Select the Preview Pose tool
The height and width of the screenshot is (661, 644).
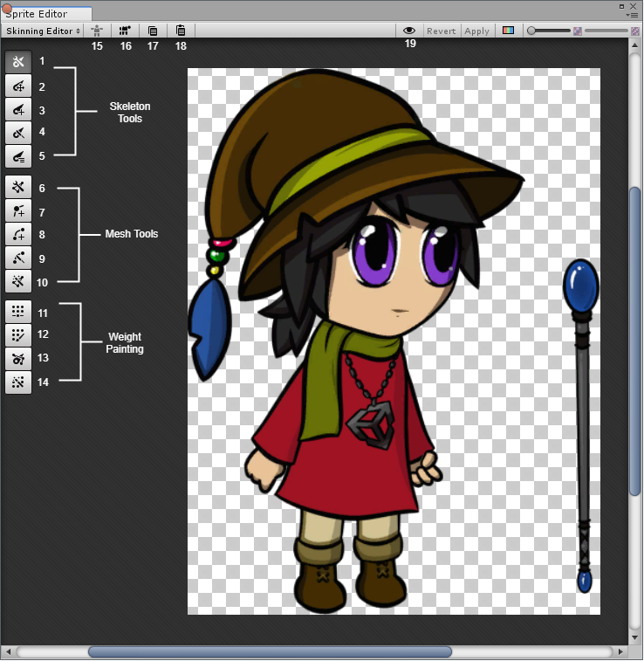click(x=17, y=62)
